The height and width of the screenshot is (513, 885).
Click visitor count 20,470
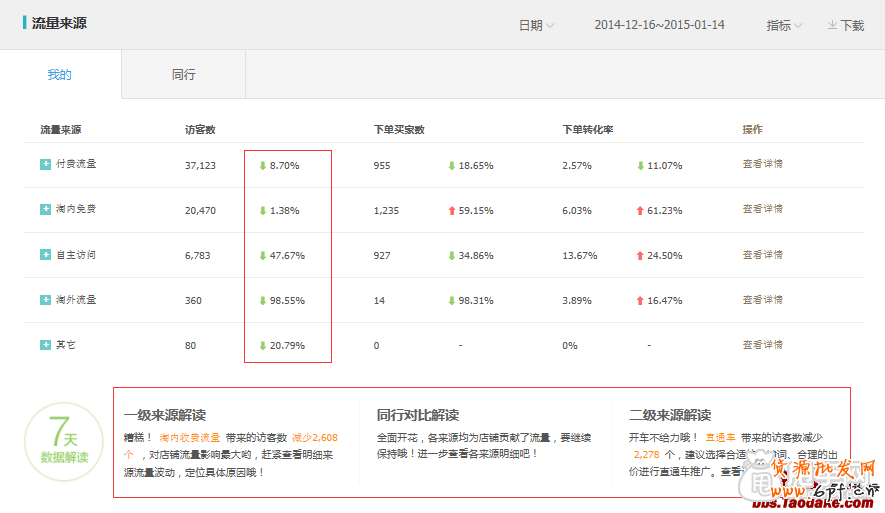coord(200,211)
